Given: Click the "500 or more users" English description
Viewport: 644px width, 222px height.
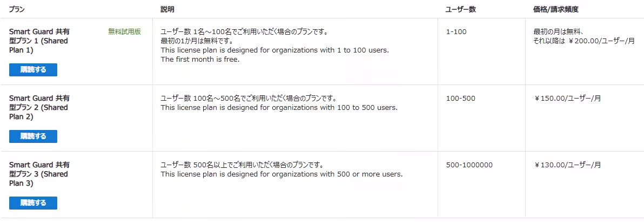Looking at the screenshot, I should point(281,174).
